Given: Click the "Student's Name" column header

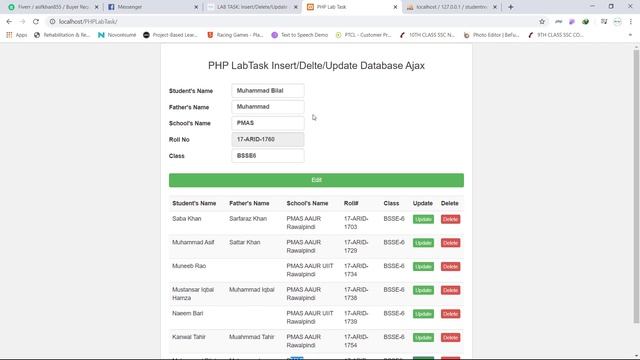Looking at the screenshot, I should coord(194,203).
